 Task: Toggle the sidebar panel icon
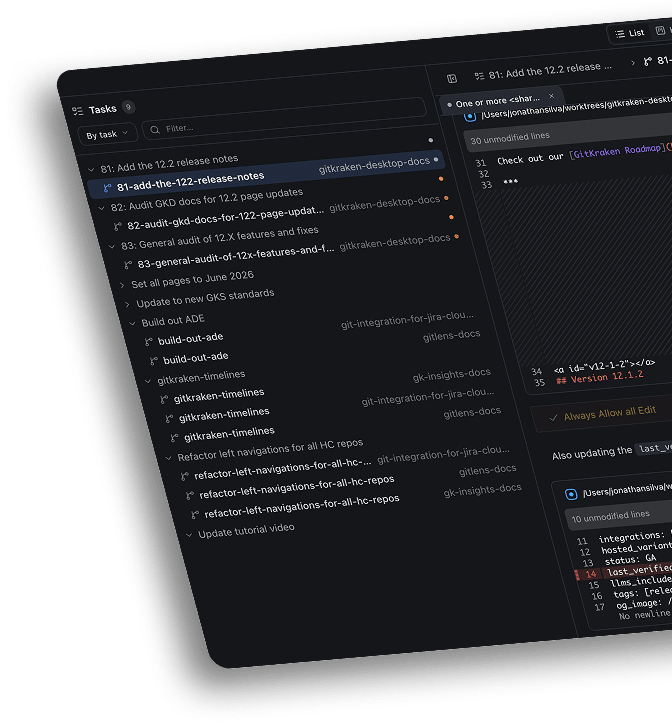(452, 79)
